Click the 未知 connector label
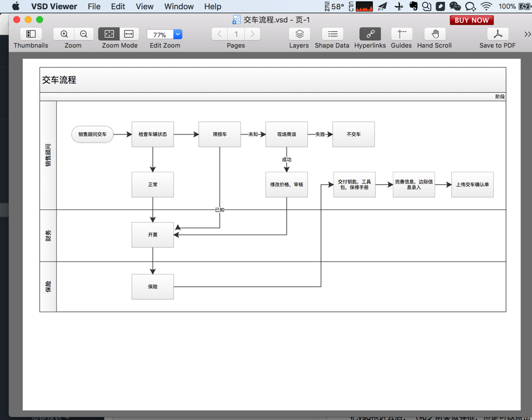Screen dimensions: 532x420 click(253, 134)
